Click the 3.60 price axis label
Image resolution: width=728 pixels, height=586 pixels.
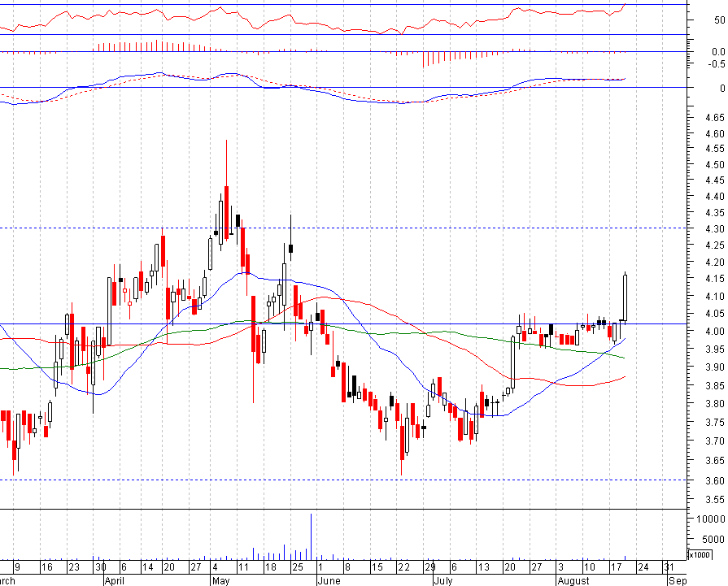(714, 480)
